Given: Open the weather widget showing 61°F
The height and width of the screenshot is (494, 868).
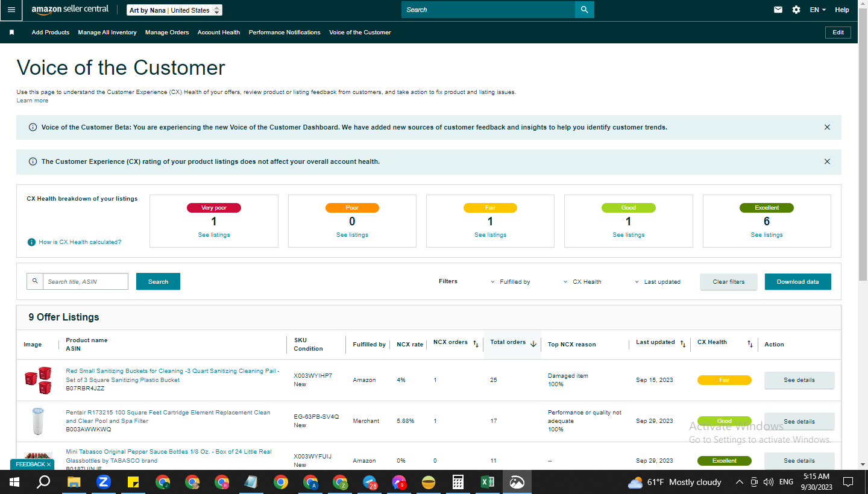Looking at the screenshot, I should [x=675, y=482].
